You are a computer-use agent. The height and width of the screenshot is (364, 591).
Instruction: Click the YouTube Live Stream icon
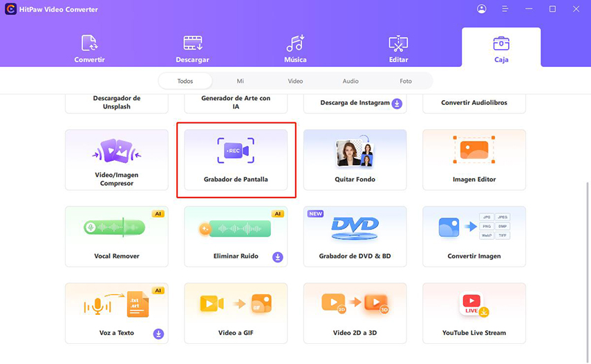[x=474, y=305]
